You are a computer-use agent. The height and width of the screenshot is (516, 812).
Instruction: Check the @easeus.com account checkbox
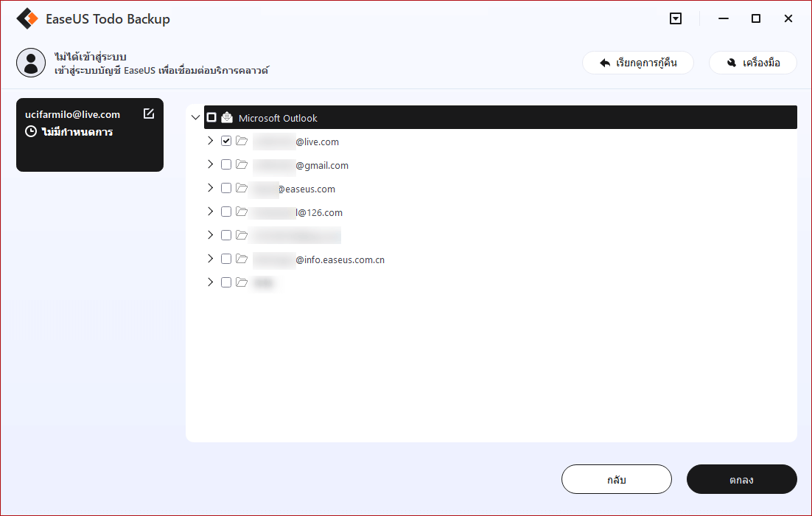click(x=225, y=188)
